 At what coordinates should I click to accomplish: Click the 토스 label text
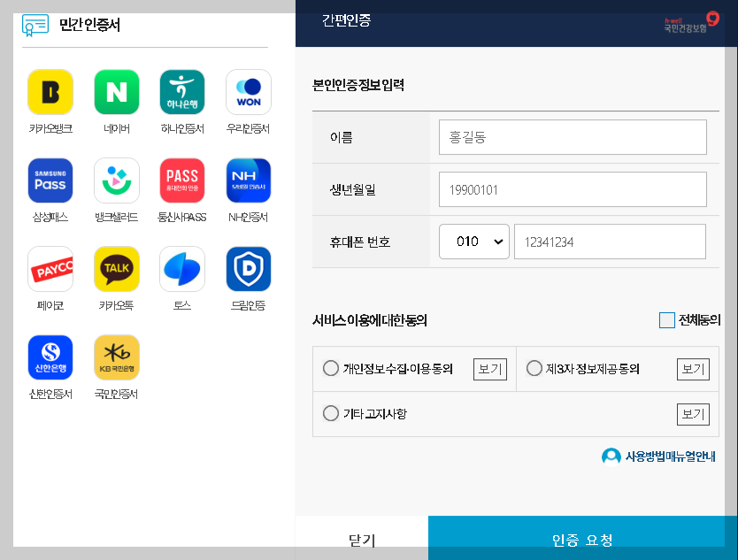pyautogui.click(x=182, y=305)
